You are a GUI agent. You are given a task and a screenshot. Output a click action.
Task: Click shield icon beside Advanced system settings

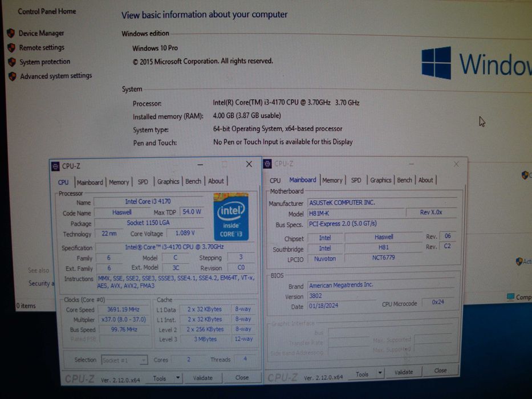[x=12, y=76]
